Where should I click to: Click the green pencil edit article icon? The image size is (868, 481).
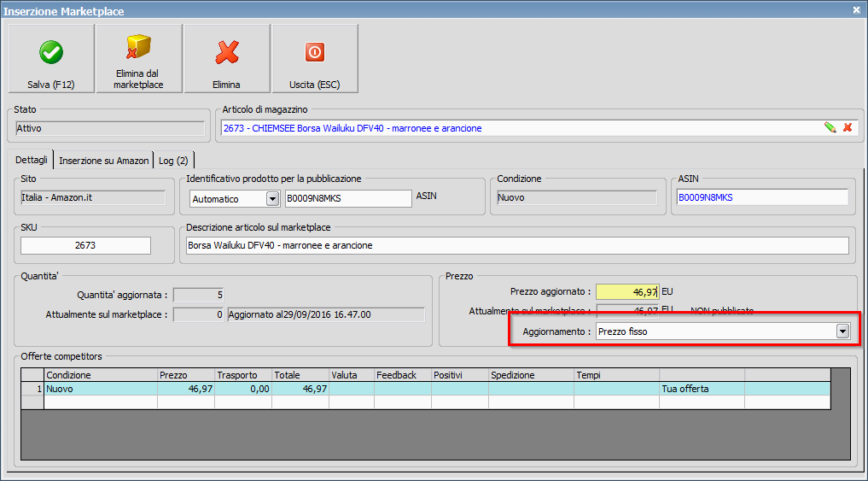tap(830, 128)
